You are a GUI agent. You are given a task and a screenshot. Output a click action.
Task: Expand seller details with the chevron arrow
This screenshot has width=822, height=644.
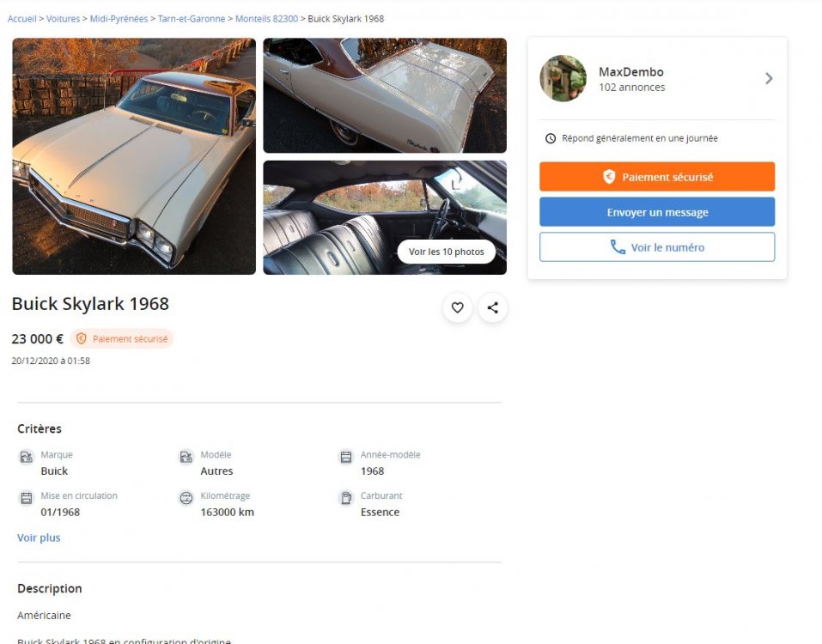pyautogui.click(x=769, y=79)
